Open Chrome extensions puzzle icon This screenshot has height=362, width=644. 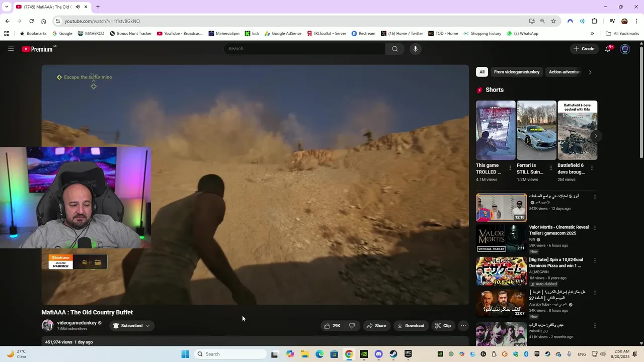coord(594,21)
